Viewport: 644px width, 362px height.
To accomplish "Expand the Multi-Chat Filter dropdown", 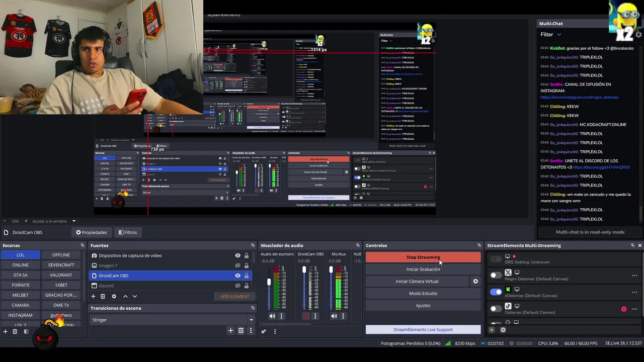I will point(551,34).
